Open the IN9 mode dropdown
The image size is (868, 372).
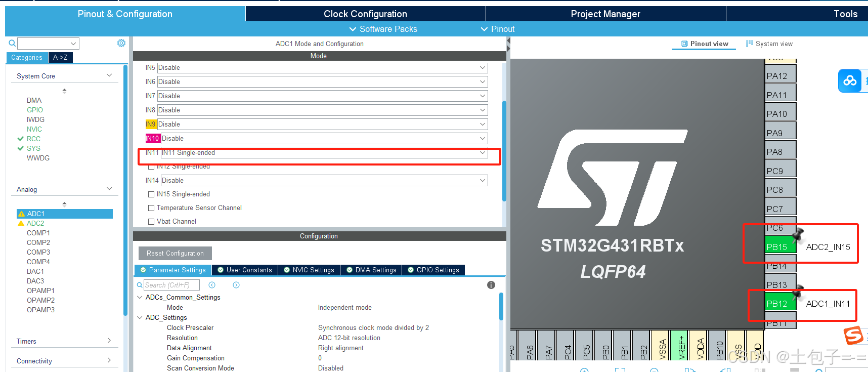(323, 125)
